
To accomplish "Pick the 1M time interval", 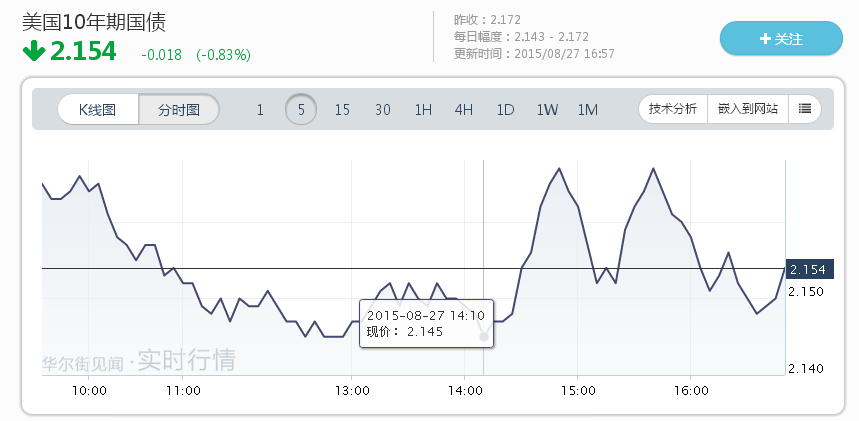I will [588, 110].
